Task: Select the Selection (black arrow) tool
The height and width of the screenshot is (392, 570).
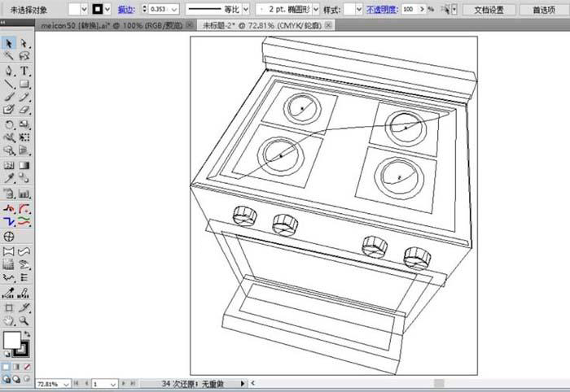Action: [9, 43]
